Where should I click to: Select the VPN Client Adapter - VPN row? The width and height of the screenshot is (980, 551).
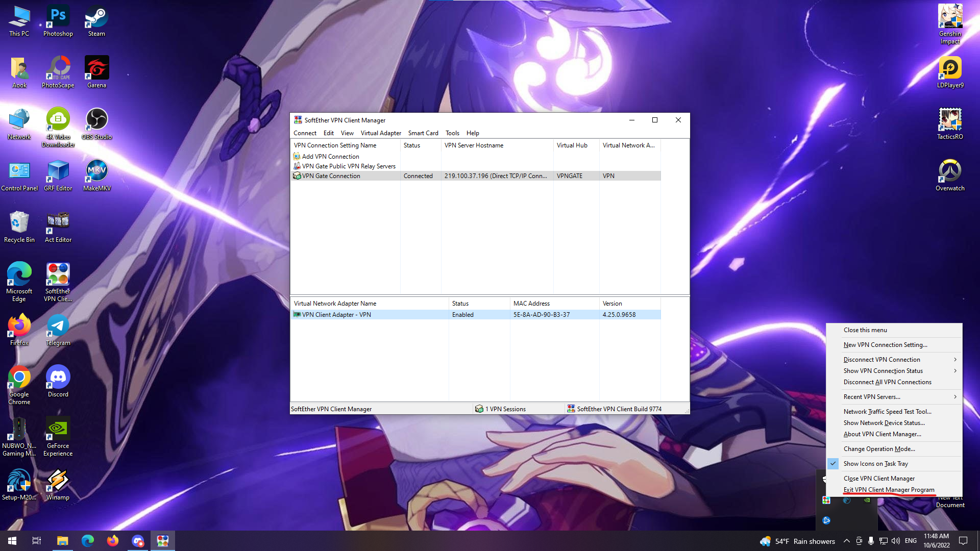pyautogui.click(x=475, y=315)
